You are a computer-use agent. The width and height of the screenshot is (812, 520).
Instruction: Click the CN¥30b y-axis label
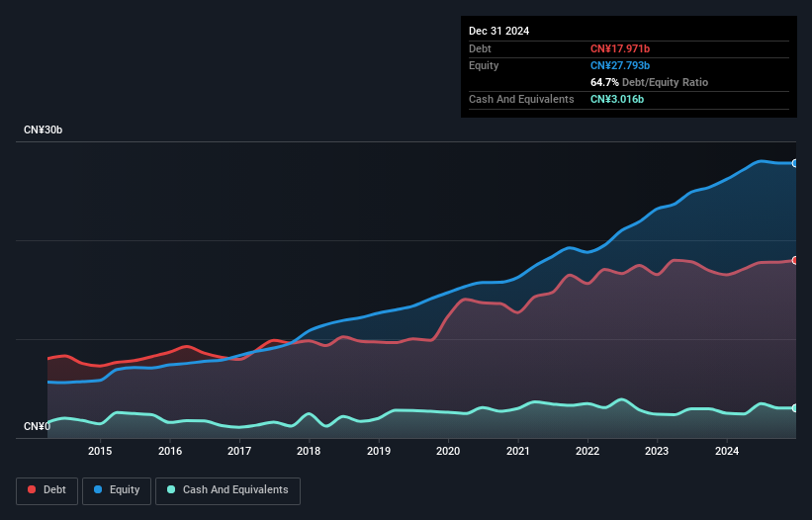(x=43, y=130)
